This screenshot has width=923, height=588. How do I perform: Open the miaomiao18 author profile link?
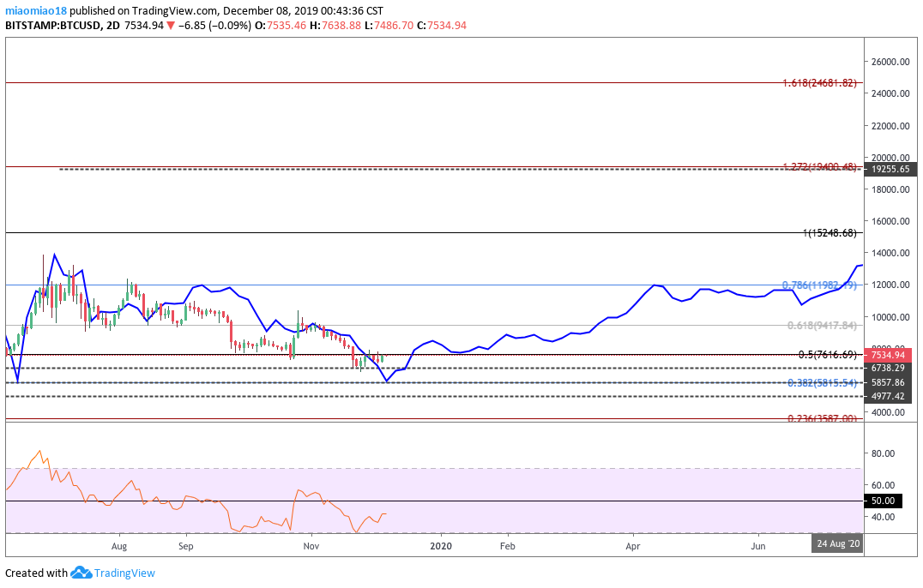tap(36, 10)
